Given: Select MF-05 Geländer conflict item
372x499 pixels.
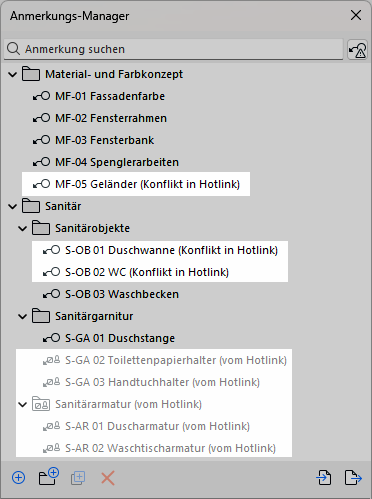Looking at the screenshot, I should pos(136,184).
